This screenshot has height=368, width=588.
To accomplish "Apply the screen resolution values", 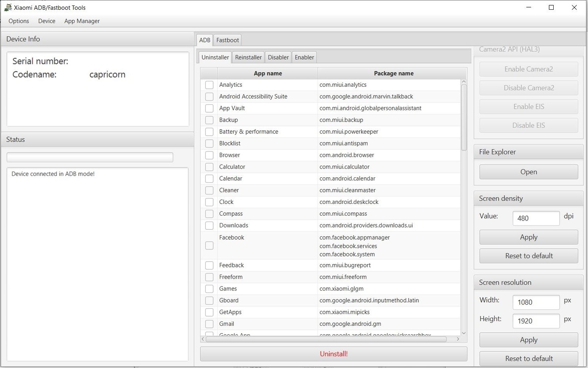I will click(x=529, y=340).
